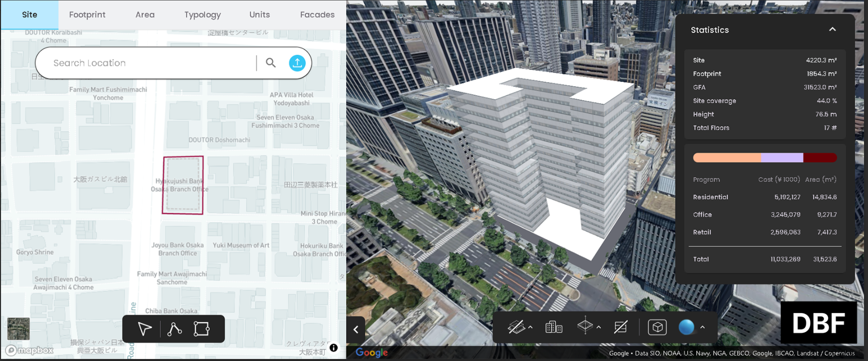
Task: Click the 'Retail' program row label
Action: tap(702, 232)
